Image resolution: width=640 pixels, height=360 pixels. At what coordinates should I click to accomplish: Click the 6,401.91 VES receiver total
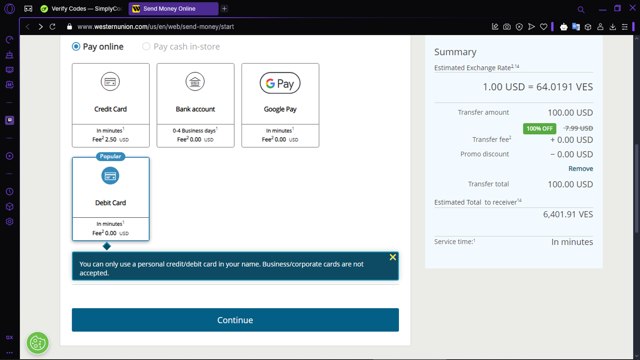[568, 214]
